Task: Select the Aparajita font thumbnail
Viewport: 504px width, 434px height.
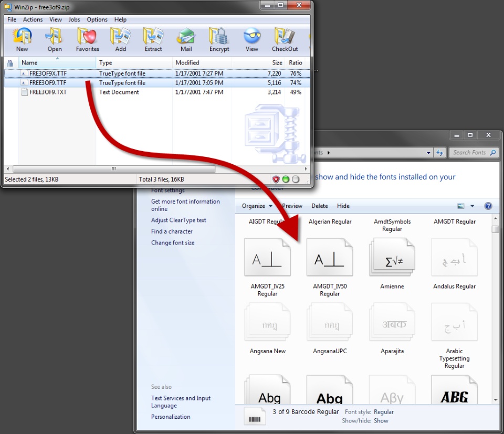Action: point(392,322)
